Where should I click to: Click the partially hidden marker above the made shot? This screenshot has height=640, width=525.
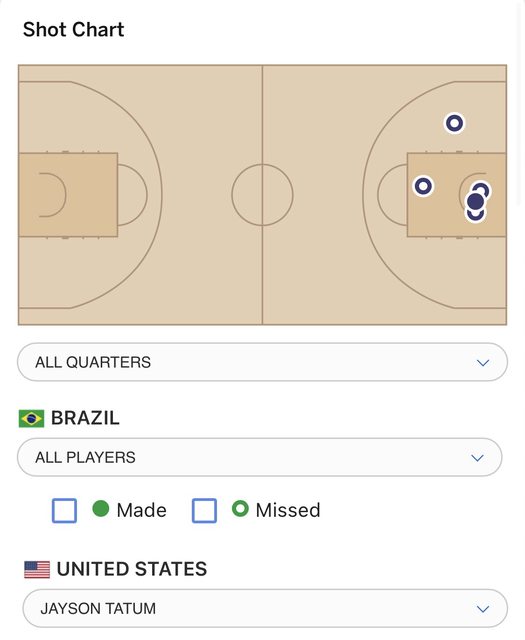(x=482, y=189)
